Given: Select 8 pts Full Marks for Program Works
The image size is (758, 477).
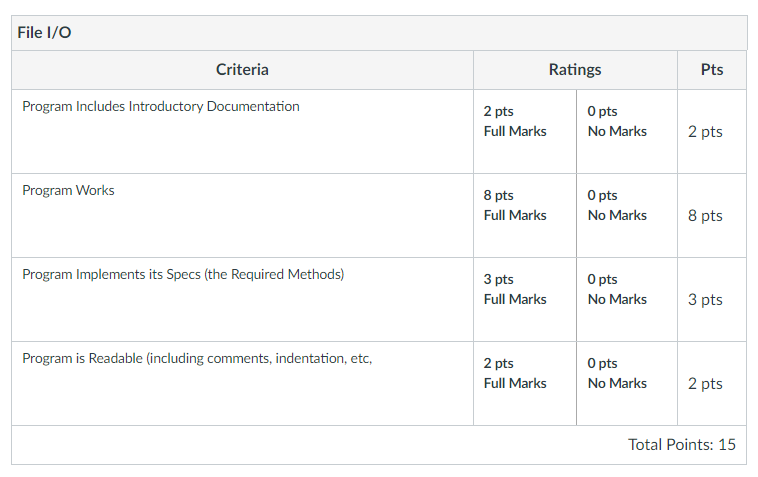Looking at the screenshot, I should point(525,216).
